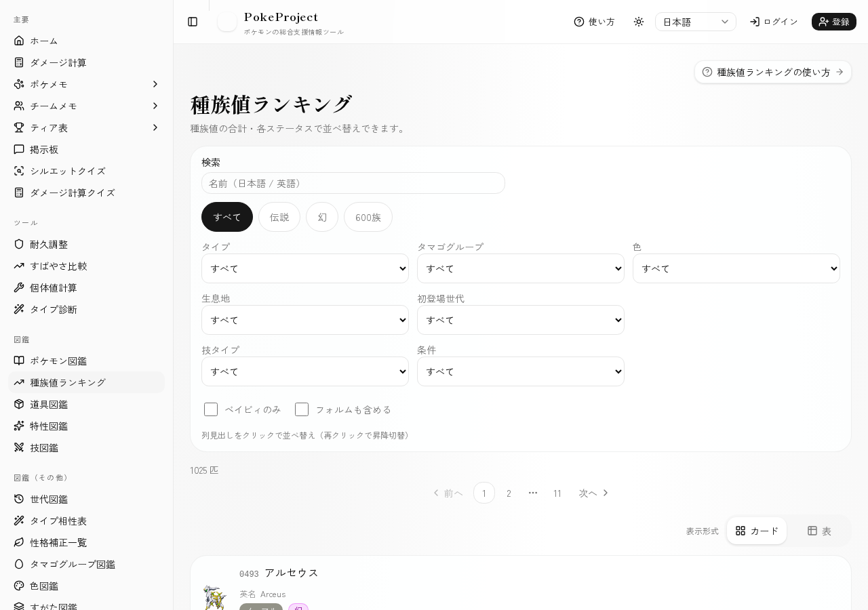The height and width of the screenshot is (610, 868).
Task: Open the 日本語 language selector
Action: point(696,22)
